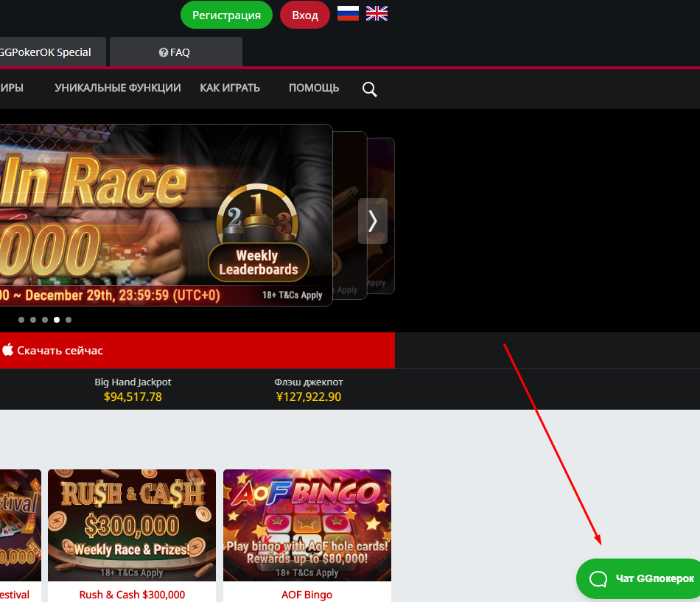
Task: Select the fifth carousel dot
Action: click(x=69, y=320)
